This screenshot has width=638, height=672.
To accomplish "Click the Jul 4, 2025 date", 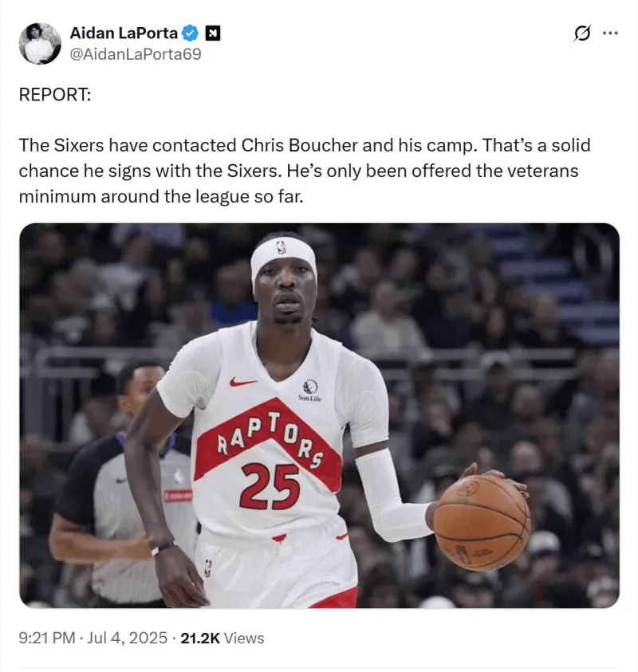I will click(x=127, y=638).
